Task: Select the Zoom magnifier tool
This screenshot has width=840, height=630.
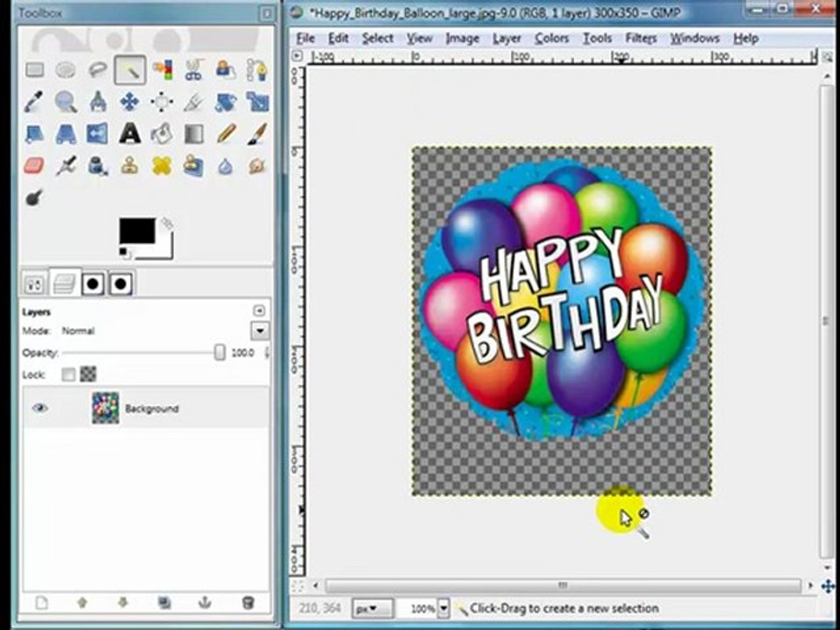Action: pyautogui.click(x=66, y=101)
